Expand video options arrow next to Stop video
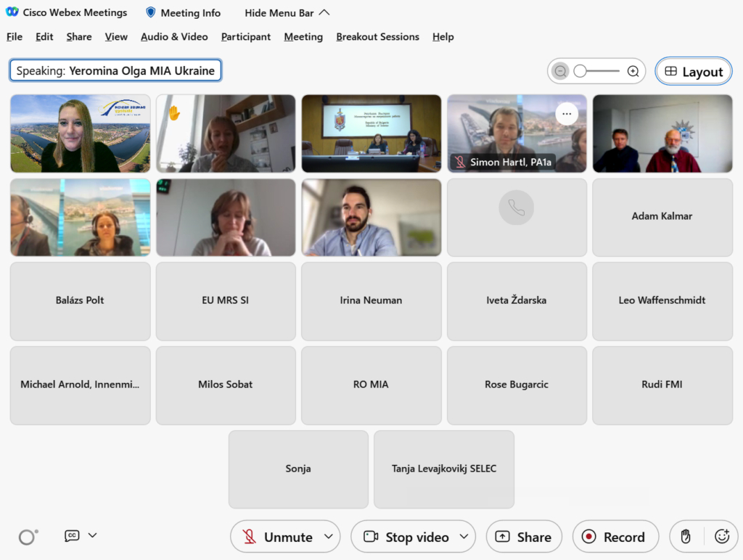 click(x=464, y=537)
